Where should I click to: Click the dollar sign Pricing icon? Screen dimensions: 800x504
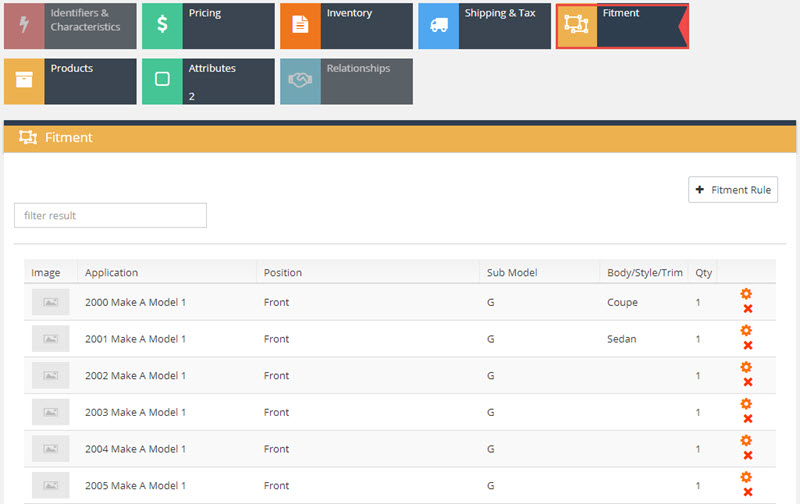click(x=162, y=25)
